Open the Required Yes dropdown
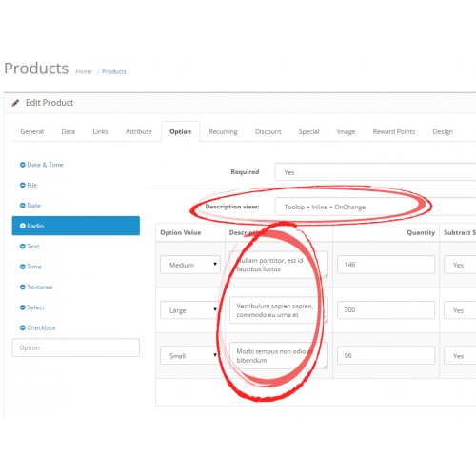The image size is (476, 476). coord(375,172)
